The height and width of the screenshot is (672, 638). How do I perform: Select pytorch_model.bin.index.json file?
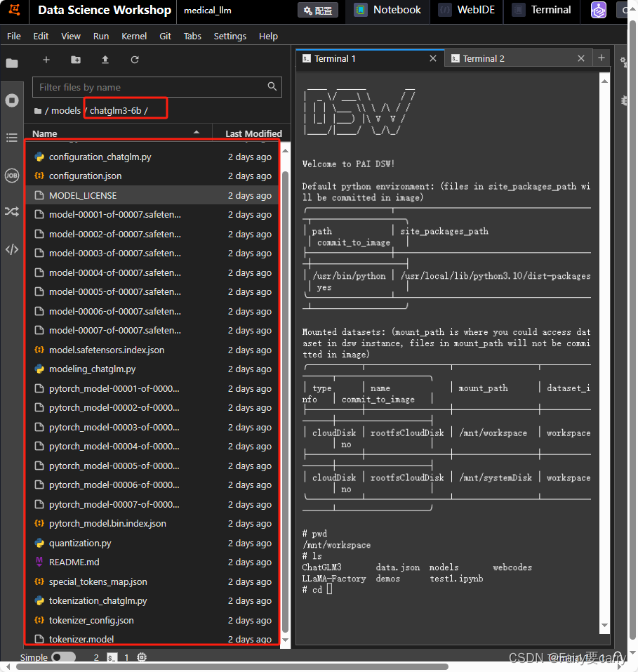click(152, 523)
